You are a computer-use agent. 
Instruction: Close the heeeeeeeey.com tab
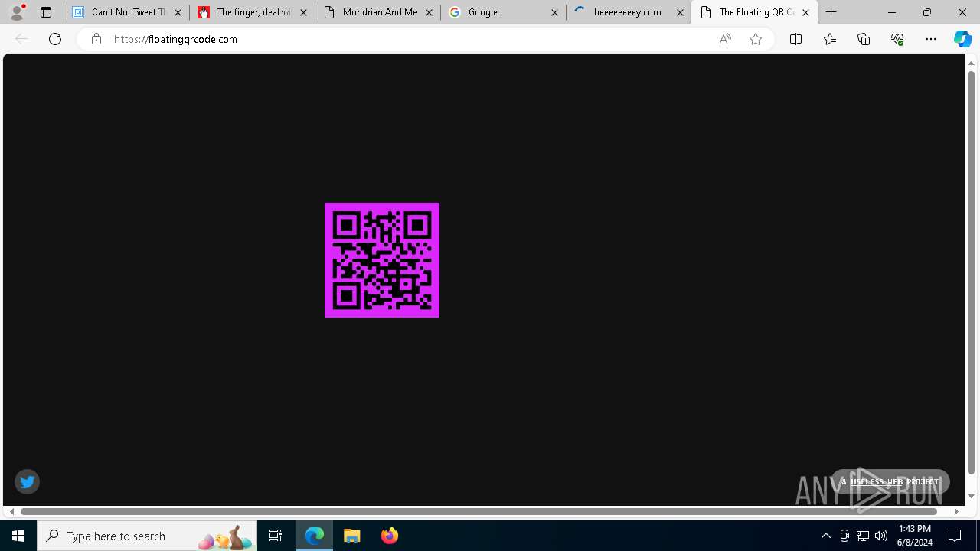[680, 12]
